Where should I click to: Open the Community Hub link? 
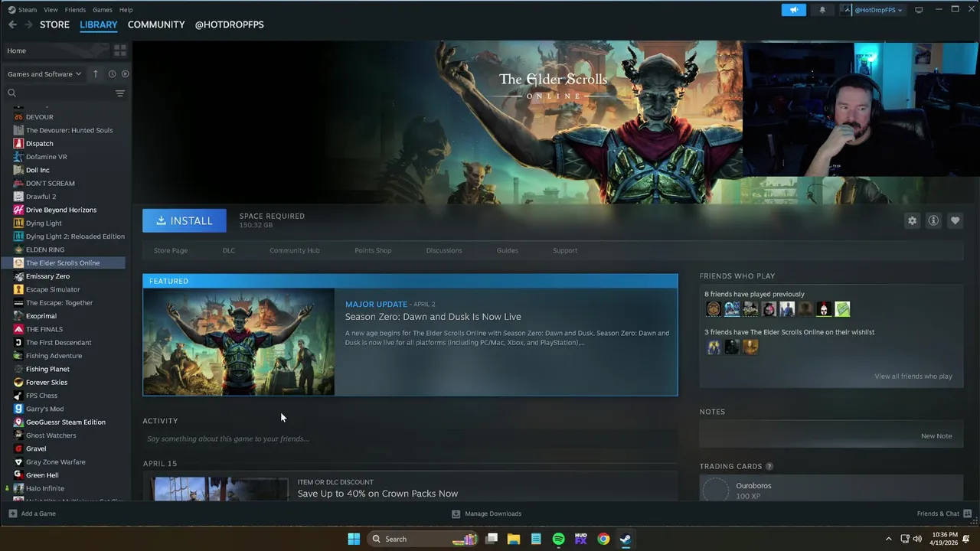tap(295, 250)
